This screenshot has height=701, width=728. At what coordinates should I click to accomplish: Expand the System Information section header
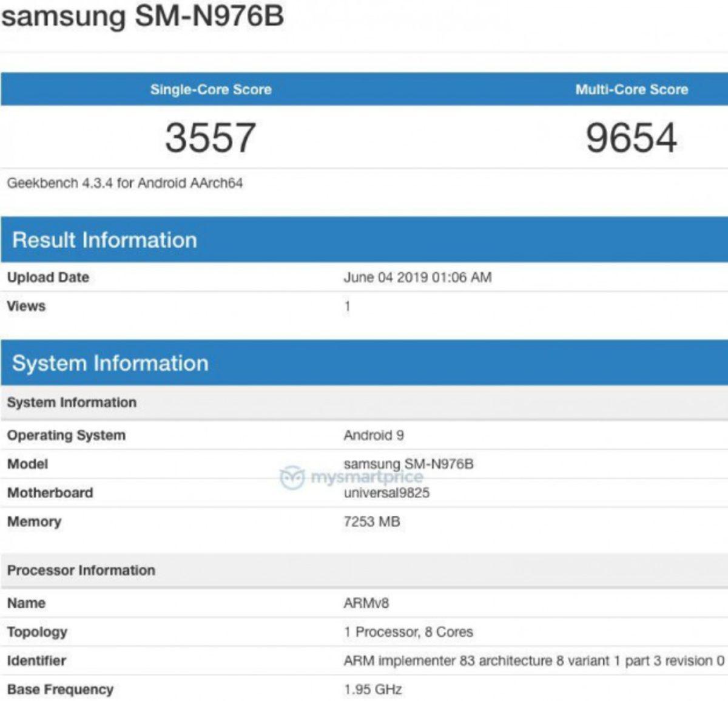coord(109,363)
